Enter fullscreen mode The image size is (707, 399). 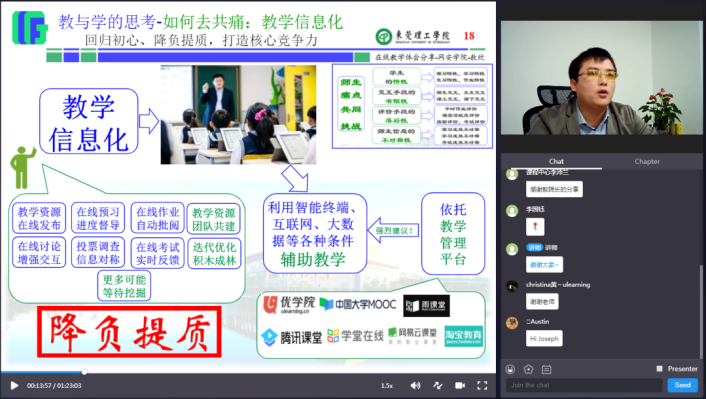point(482,385)
